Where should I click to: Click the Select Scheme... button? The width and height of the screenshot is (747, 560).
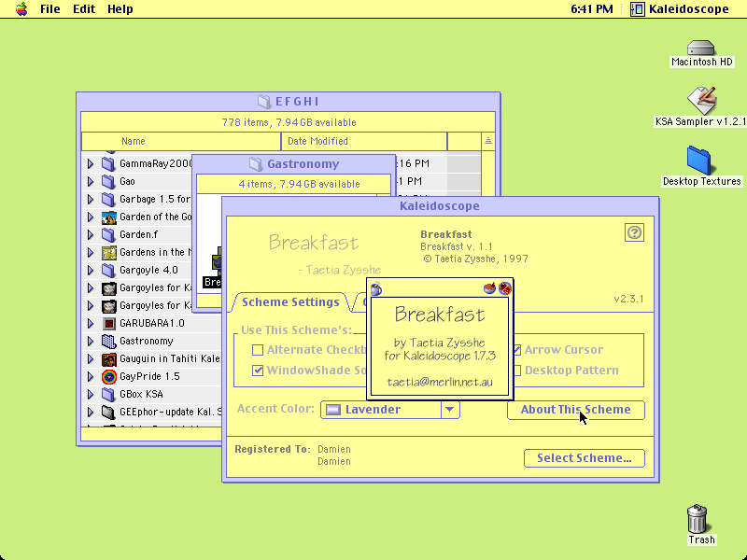click(x=585, y=458)
